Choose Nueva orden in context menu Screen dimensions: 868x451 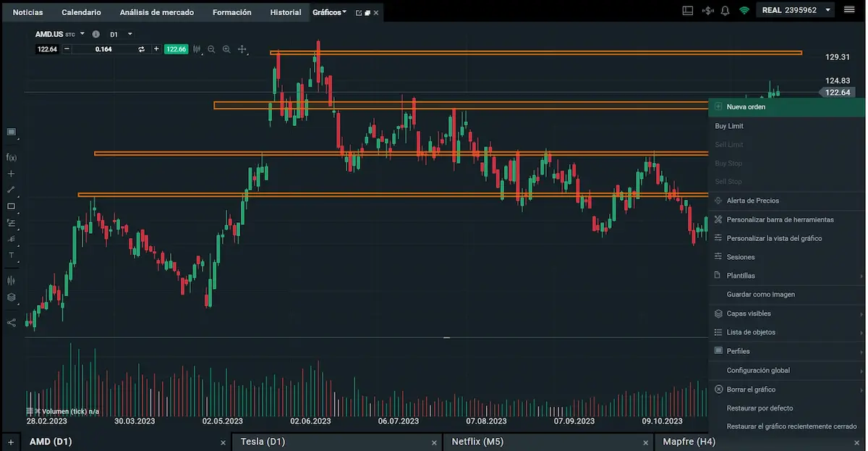click(x=746, y=107)
